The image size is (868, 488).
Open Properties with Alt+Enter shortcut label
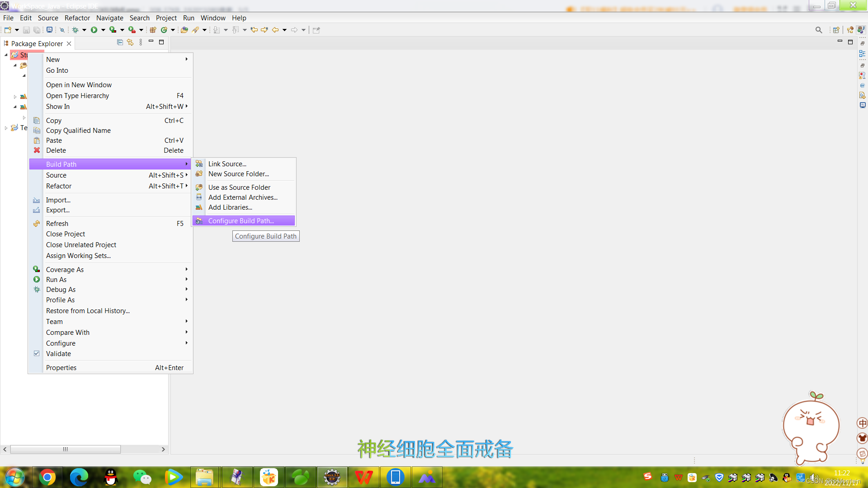click(x=114, y=367)
